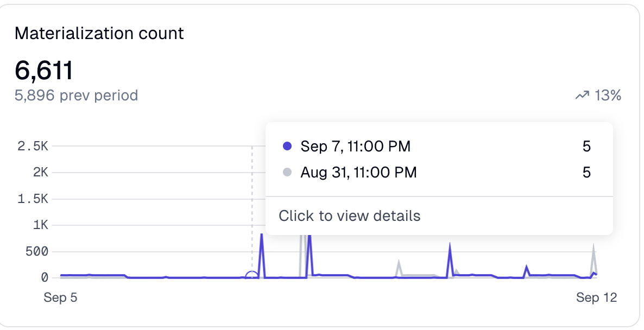Select the Aug 31, 11:00 PM tooltip row

click(x=359, y=173)
